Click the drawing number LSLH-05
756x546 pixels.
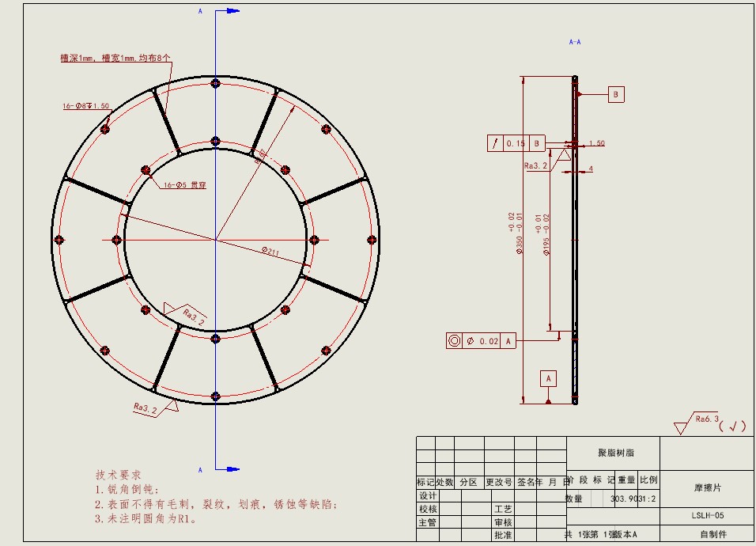coord(706,515)
